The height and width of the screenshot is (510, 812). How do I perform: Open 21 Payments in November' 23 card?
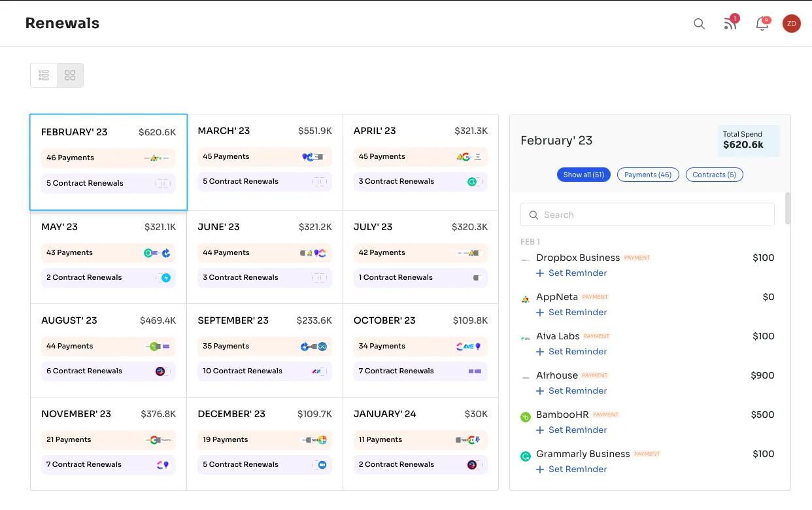(109, 439)
